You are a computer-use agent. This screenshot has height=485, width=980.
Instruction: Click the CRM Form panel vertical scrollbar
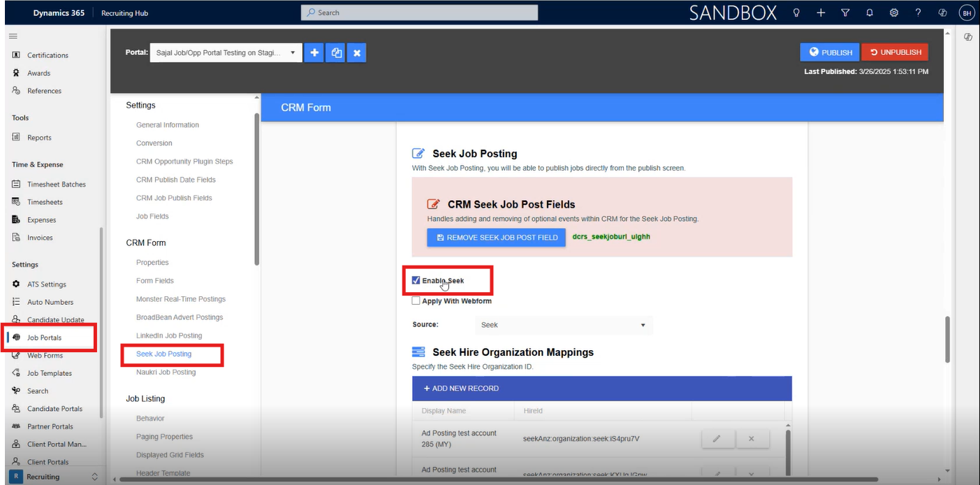point(948,339)
